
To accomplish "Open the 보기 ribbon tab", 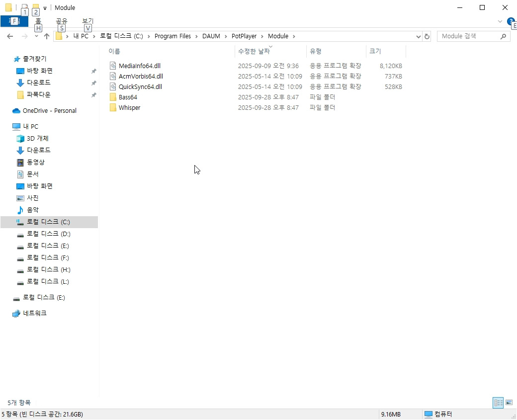I will [87, 21].
